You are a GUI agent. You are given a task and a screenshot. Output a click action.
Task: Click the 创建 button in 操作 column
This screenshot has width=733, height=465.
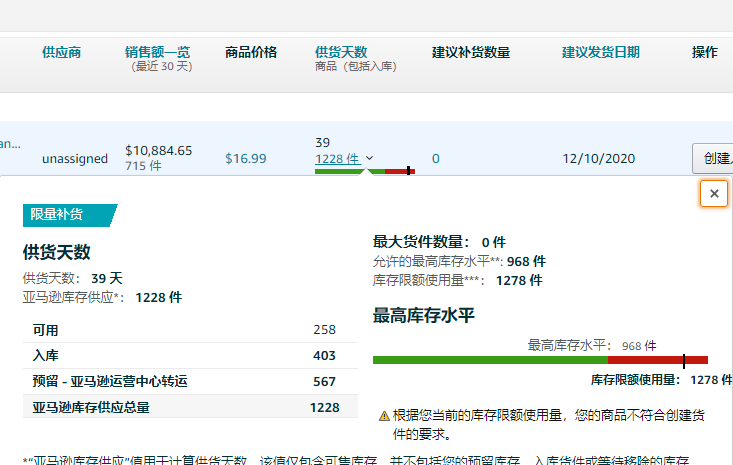712,158
